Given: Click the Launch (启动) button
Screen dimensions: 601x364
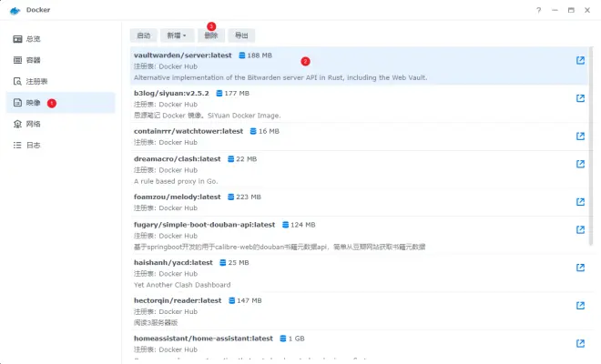Looking at the screenshot, I should (143, 35).
